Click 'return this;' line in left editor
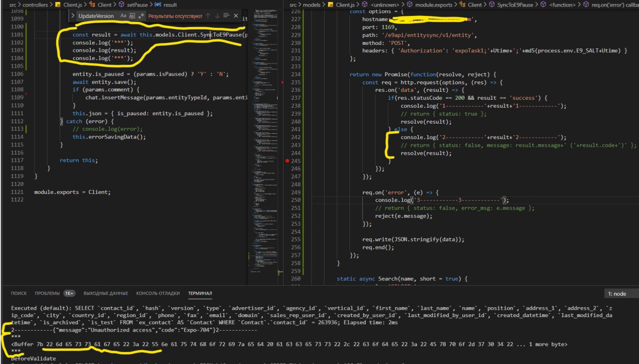639x364 pixels. click(x=79, y=160)
